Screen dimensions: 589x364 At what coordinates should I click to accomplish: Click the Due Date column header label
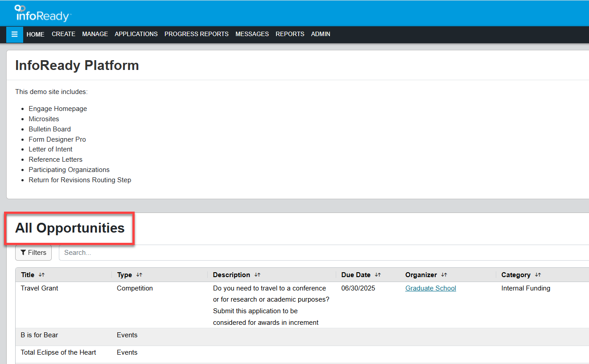tap(356, 275)
